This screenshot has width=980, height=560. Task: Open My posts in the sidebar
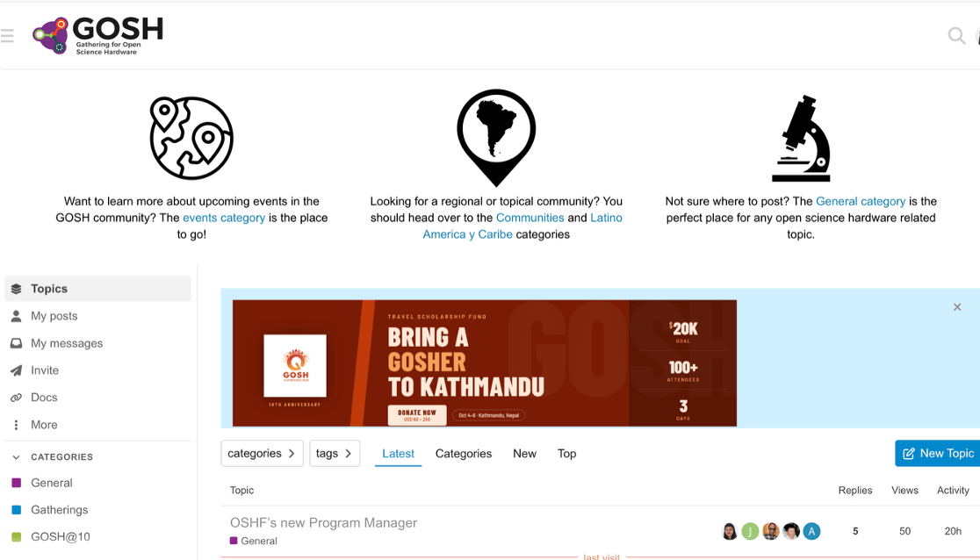pyautogui.click(x=97, y=316)
